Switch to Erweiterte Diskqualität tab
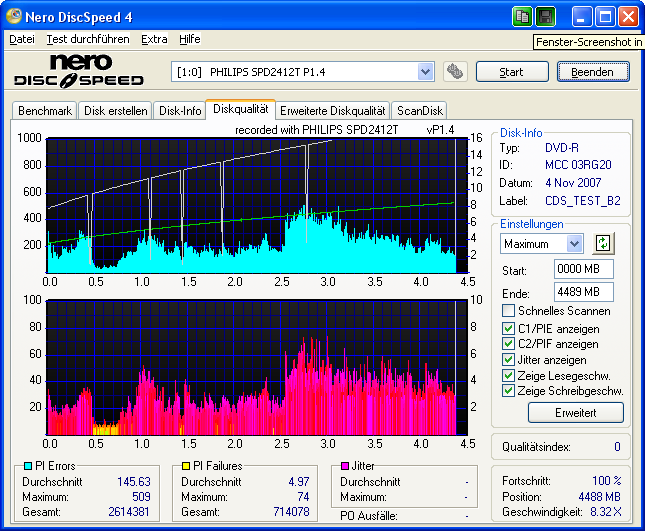This screenshot has height=531, width=645. (333, 111)
